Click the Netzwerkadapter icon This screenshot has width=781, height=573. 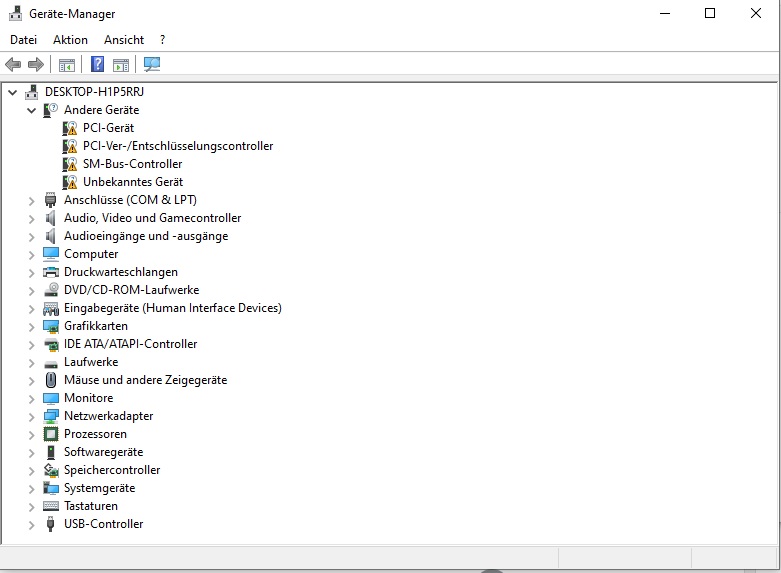(51, 416)
